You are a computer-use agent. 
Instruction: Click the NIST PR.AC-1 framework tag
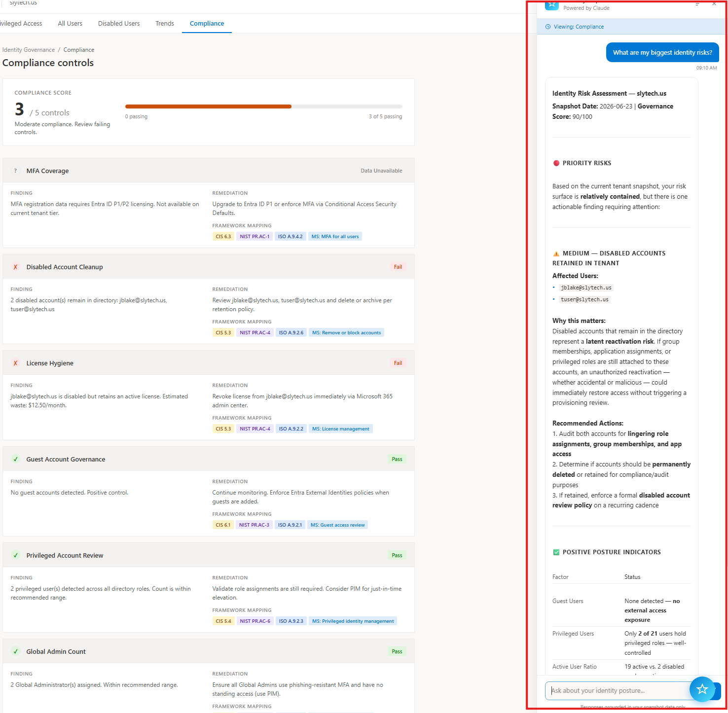click(255, 237)
